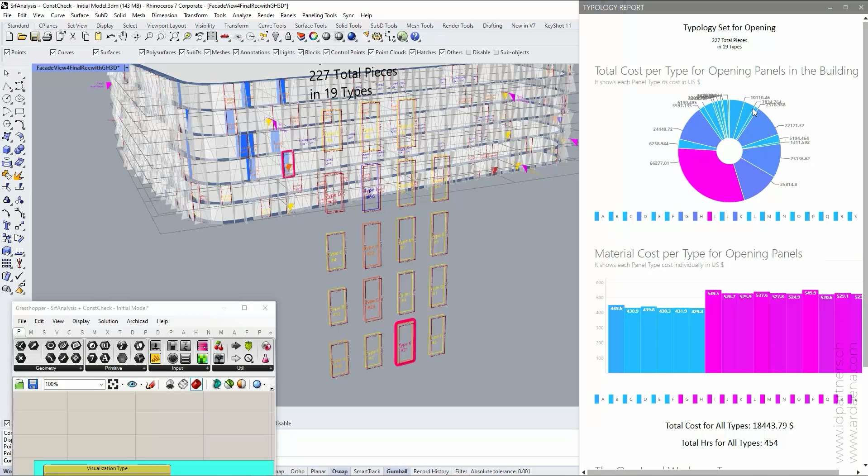Click the Paste clipboard icon
Viewport: 868px width, 476px height.
pos(98,37)
